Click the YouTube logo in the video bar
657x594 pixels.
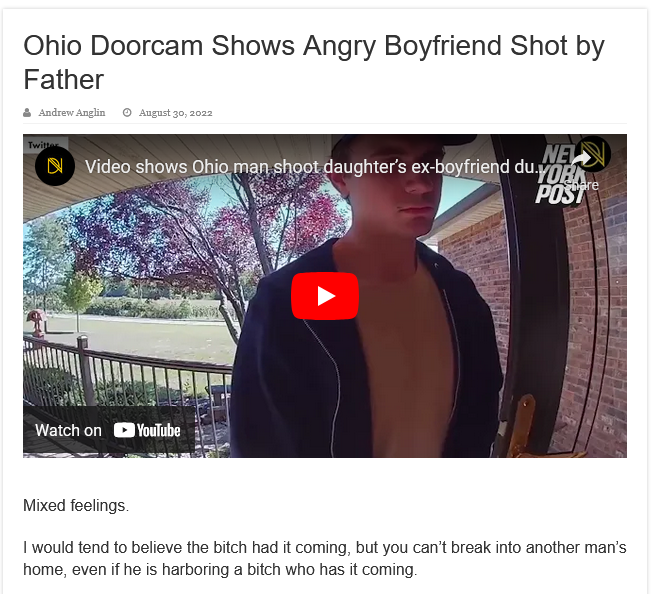point(147,430)
